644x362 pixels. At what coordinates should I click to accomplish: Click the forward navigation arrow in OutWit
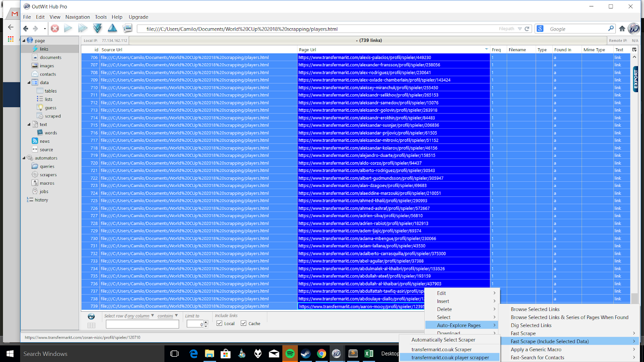(35, 29)
